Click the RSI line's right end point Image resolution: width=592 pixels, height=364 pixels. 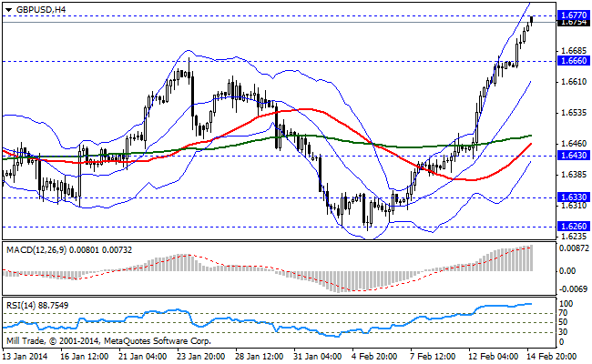(x=531, y=304)
